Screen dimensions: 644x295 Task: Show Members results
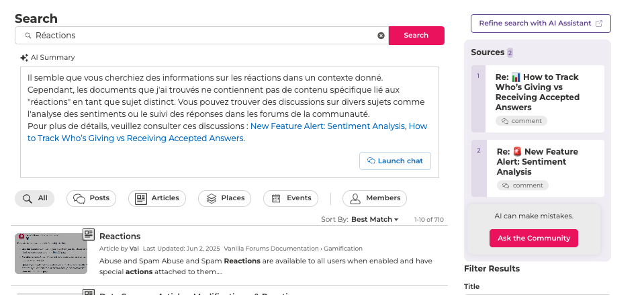click(375, 198)
